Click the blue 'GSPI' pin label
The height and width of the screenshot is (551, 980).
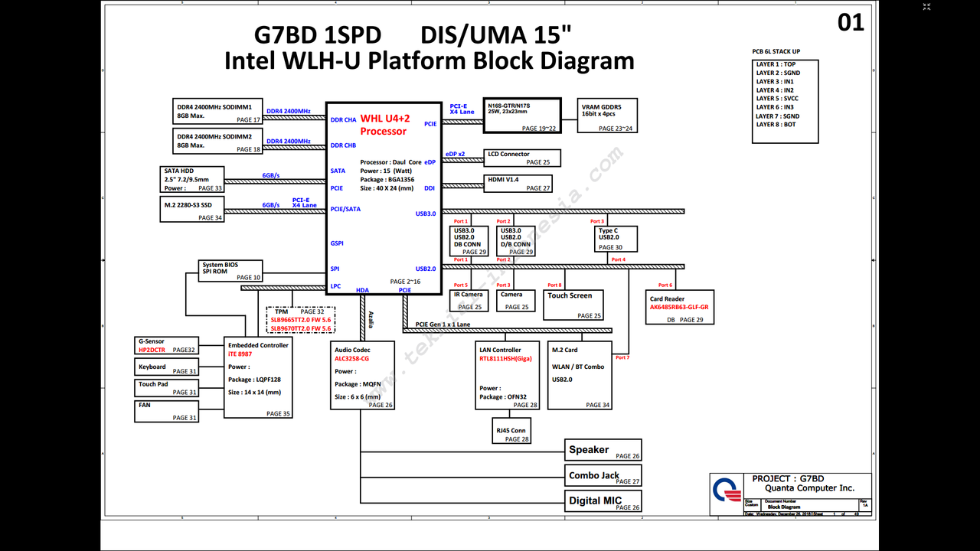(x=337, y=243)
